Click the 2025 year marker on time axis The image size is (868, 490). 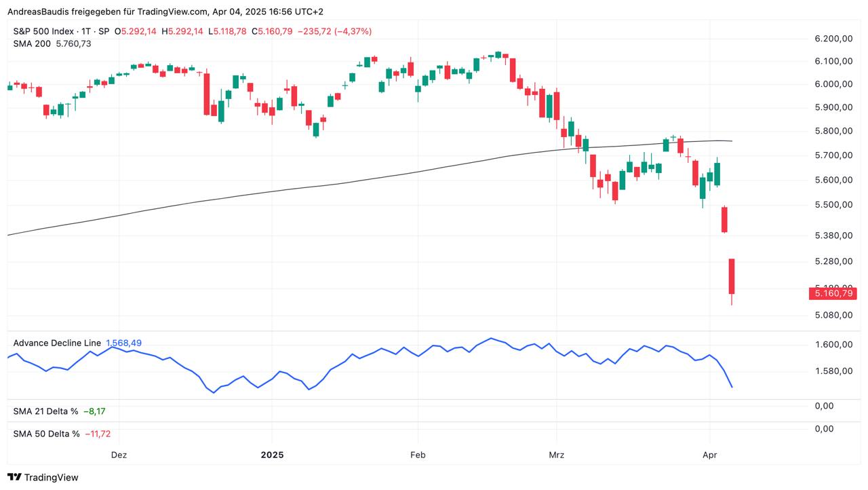tap(273, 455)
